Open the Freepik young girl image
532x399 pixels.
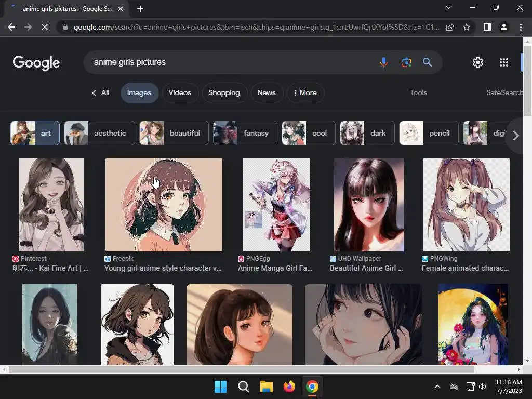point(164,205)
